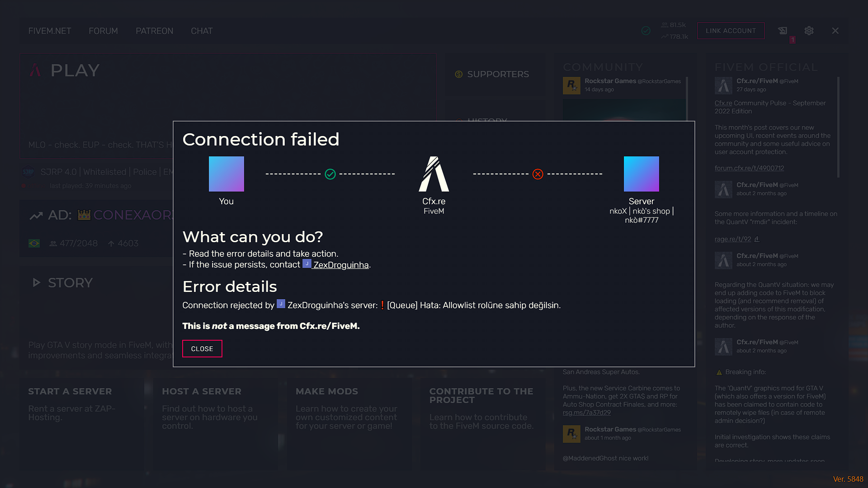868x488 pixels.
Task: Click the player count icon next to 477/2048
Action: (53, 244)
